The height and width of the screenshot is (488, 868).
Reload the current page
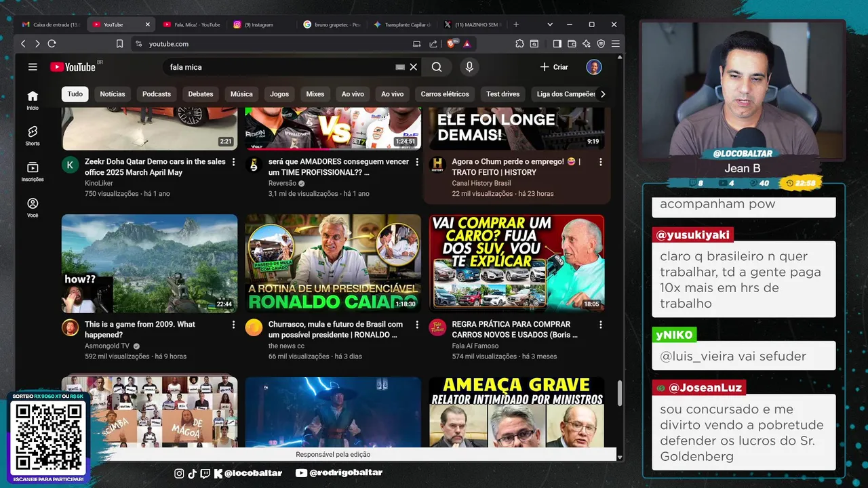coord(52,43)
